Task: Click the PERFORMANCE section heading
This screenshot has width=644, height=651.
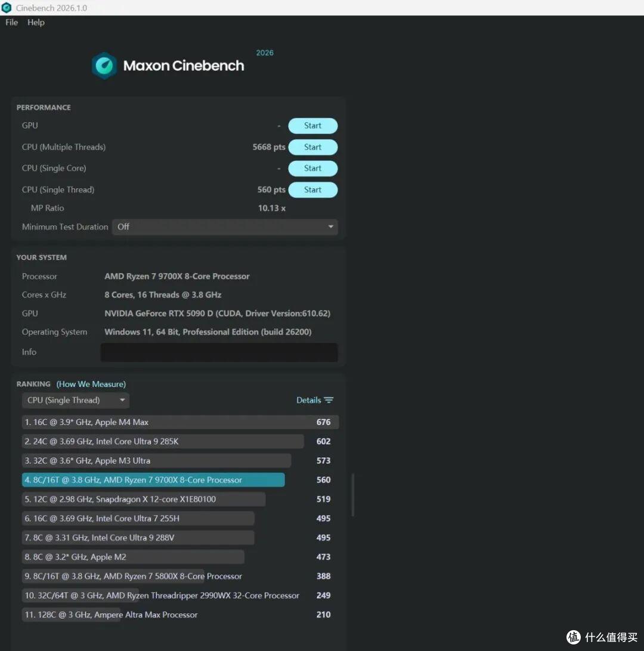Action: [x=44, y=107]
